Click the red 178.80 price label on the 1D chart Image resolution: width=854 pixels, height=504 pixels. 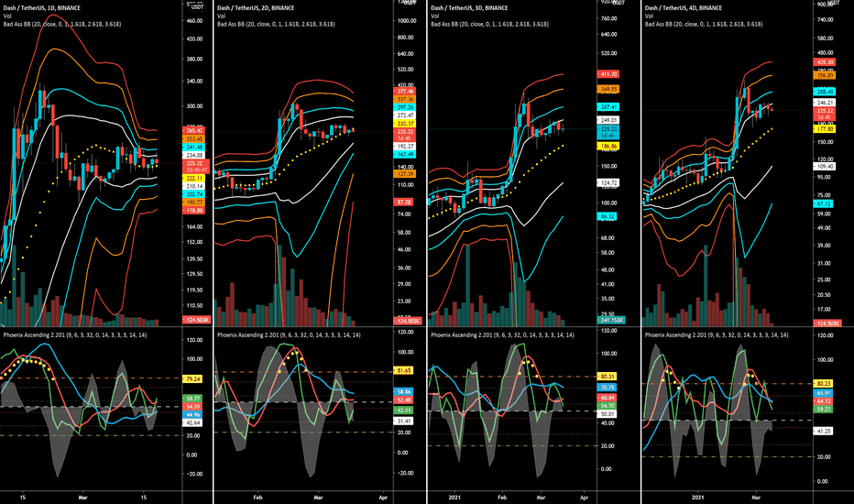pos(193,211)
